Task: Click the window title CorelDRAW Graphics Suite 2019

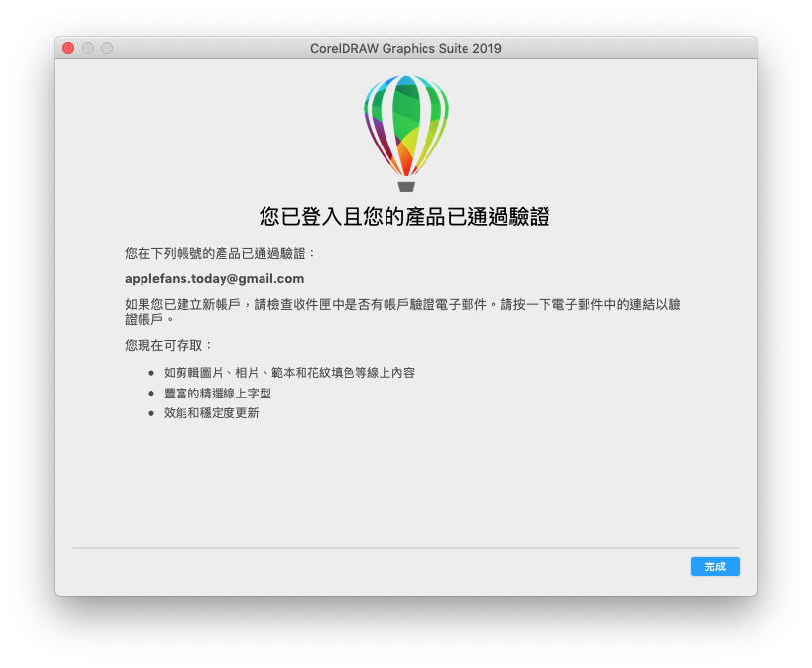Action: pyautogui.click(x=405, y=48)
